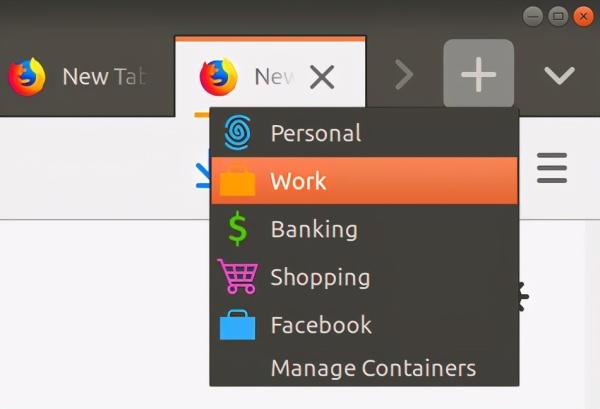This screenshot has width=600, height=409.
Task: Click the pink Shopping cart icon
Action: click(x=238, y=277)
